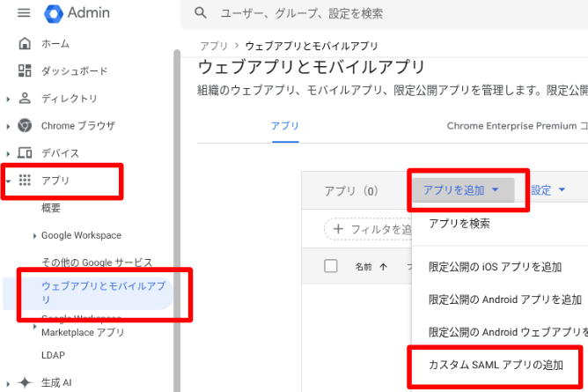
Task: Open the アプリを追加 dropdown
Action: (x=463, y=190)
